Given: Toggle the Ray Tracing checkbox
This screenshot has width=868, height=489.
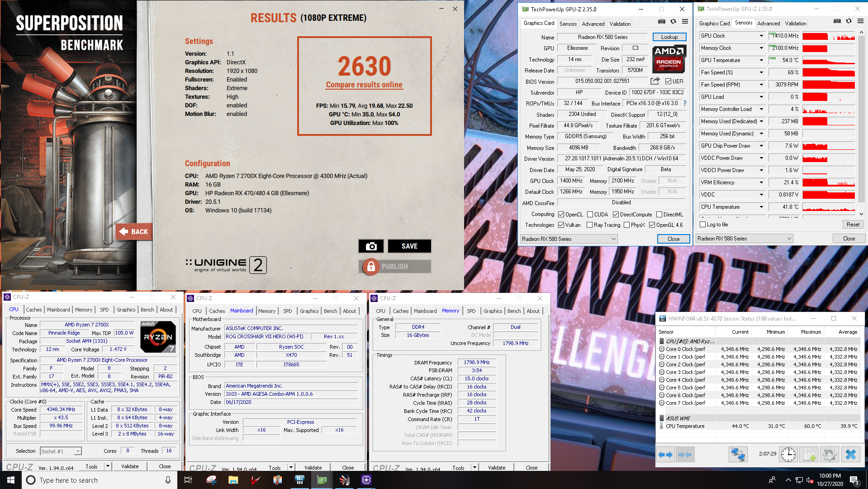Looking at the screenshot, I should (589, 225).
